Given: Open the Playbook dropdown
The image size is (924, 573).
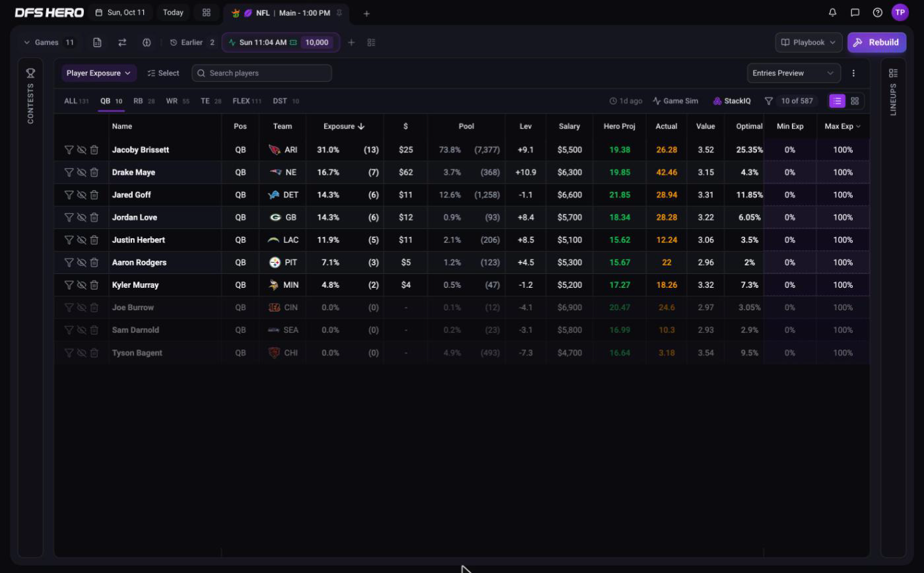Looking at the screenshot, I should coord(808,42).
